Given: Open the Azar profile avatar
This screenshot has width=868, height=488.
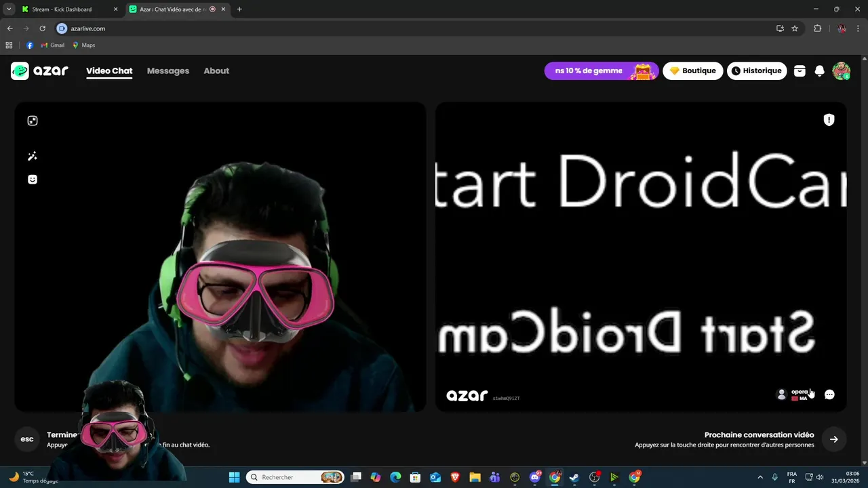Looking at the screenshot, I should [841, 70].
